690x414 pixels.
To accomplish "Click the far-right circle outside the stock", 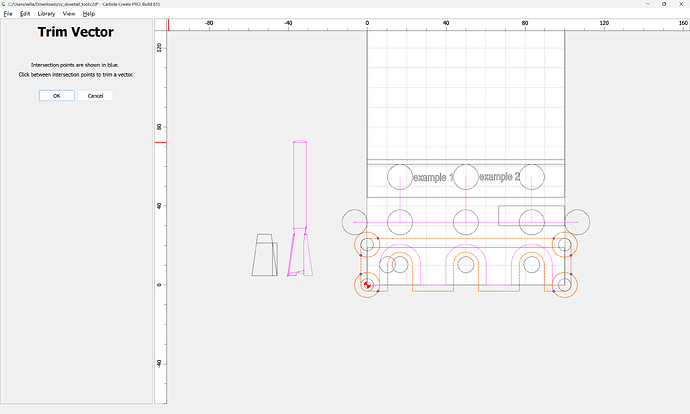I will click(577, 222).
